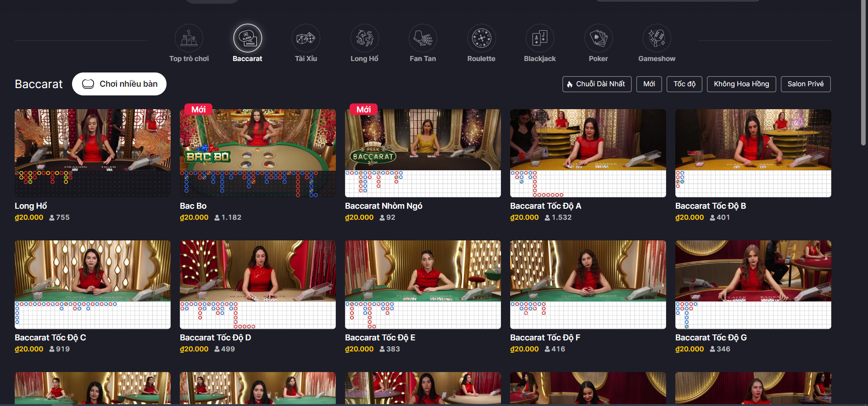Image resolution: width=868 pixels, height=406 pixels.
Task: Open the Gameshow microphone icon
Action: 657,38
